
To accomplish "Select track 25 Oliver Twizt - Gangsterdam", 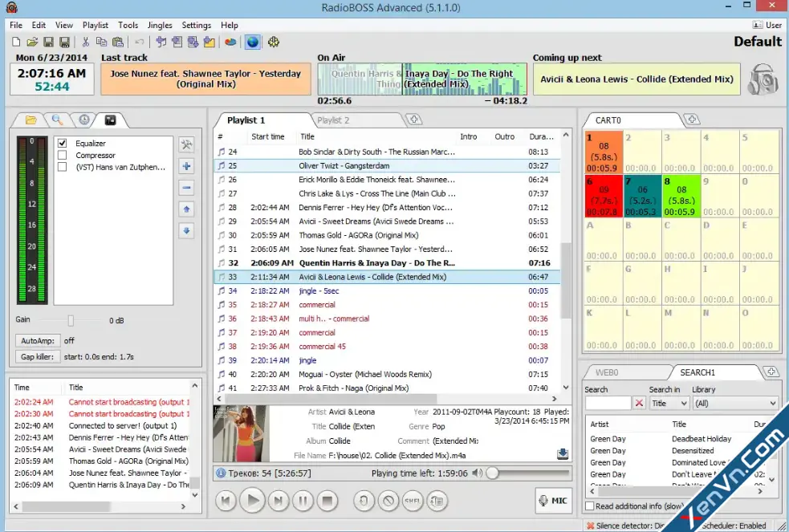I will point(386,165).
